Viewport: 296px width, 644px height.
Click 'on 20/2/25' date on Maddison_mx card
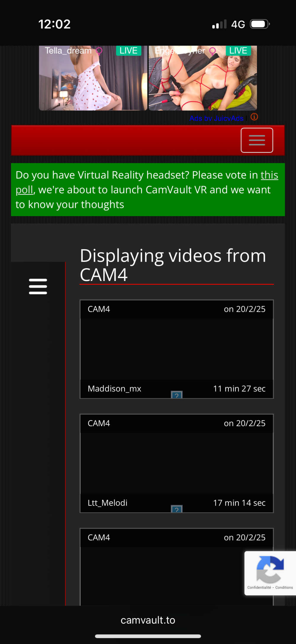[x=245, y=309]
